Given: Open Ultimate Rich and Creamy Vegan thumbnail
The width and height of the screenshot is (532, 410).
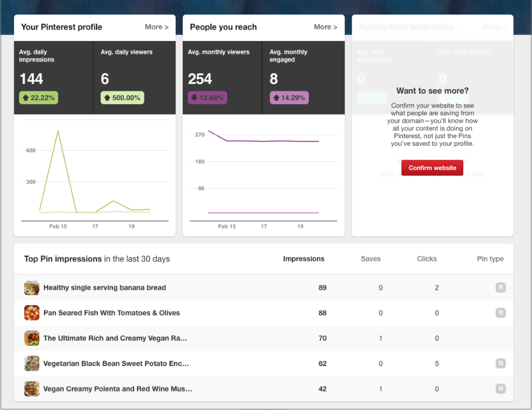Looking at the screenshot, I should click(x=32, y=338).
